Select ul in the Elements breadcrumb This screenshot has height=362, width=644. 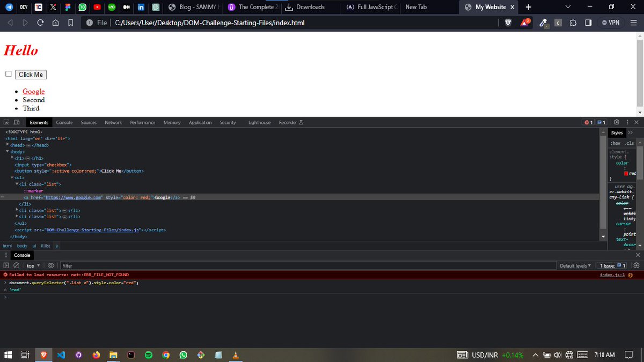point(34,246)
